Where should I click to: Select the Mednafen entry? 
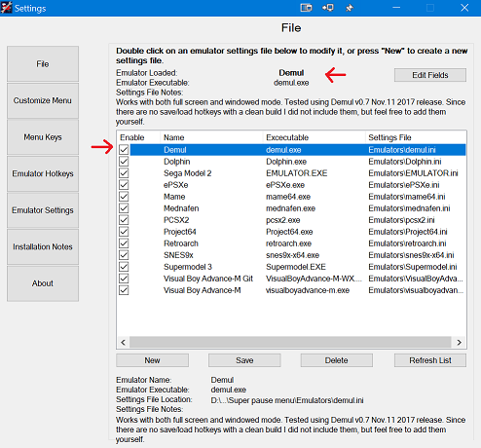coord(181,208)
